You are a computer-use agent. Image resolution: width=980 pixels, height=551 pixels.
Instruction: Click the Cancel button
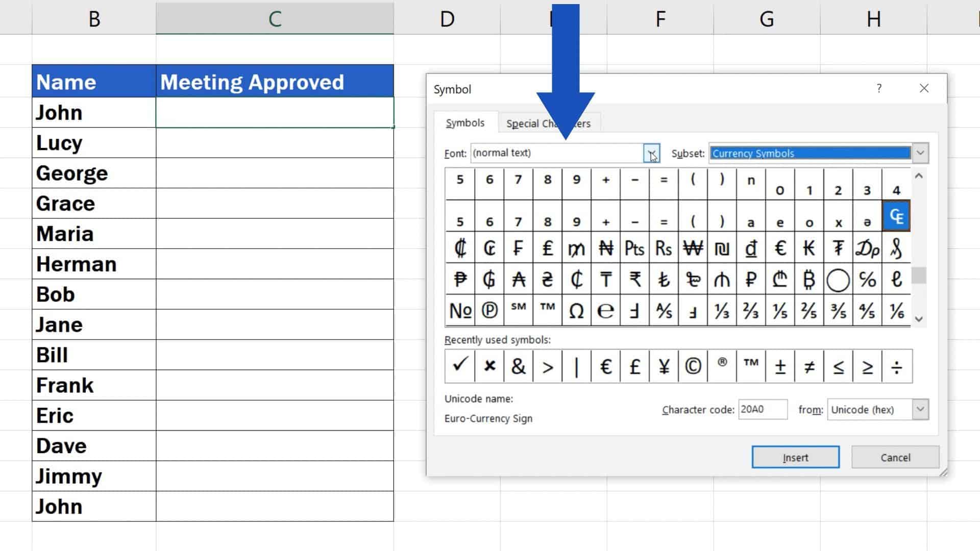[x=895, y=457]
